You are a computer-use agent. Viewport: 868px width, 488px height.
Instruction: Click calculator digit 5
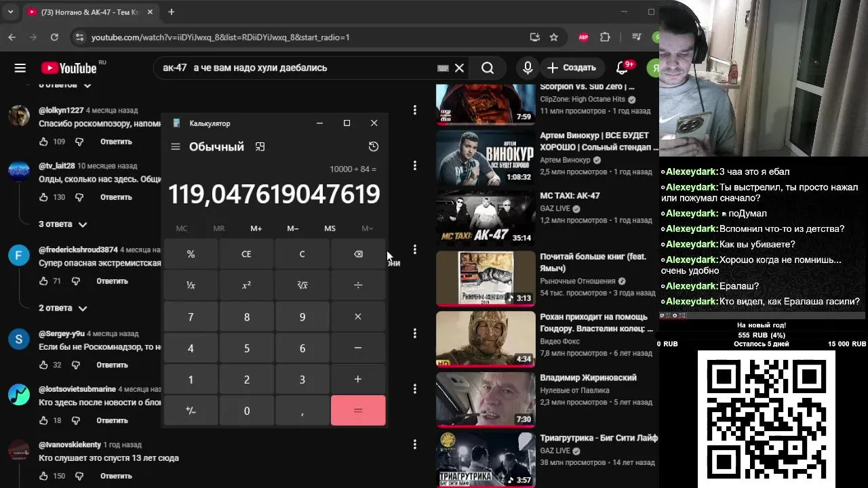[x=246, y=348]
